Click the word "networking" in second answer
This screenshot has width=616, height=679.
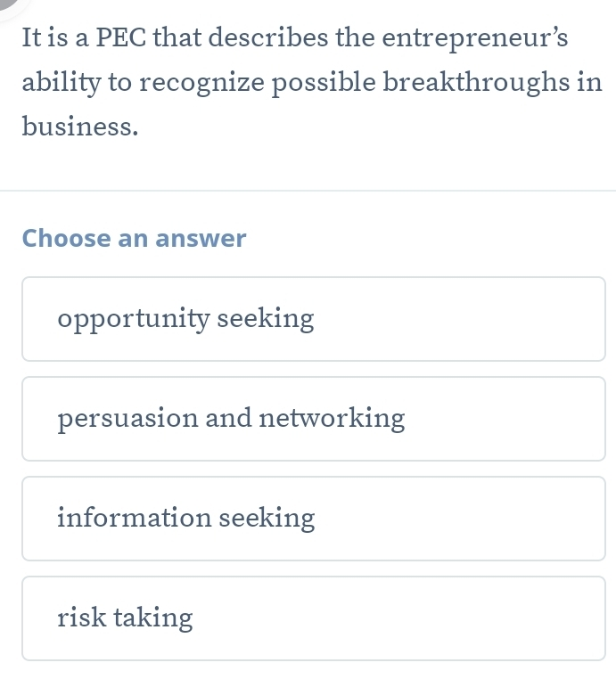coord(332,418)
